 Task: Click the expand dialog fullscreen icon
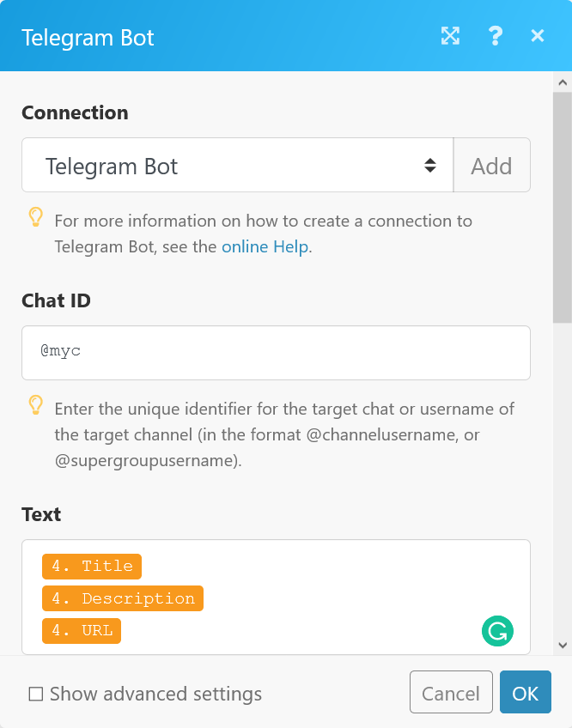450,36
